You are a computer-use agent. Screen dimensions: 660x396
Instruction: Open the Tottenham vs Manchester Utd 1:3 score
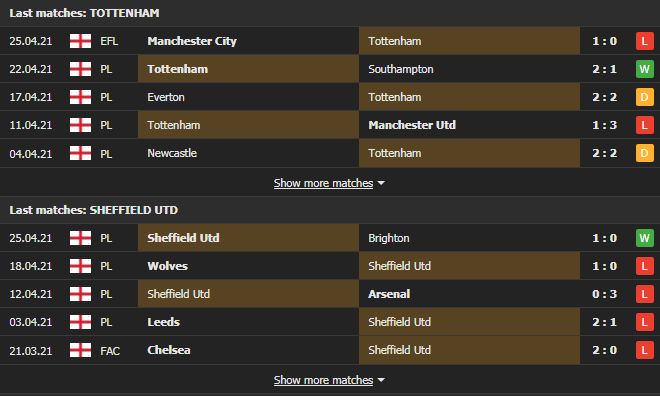pos(604,125)
